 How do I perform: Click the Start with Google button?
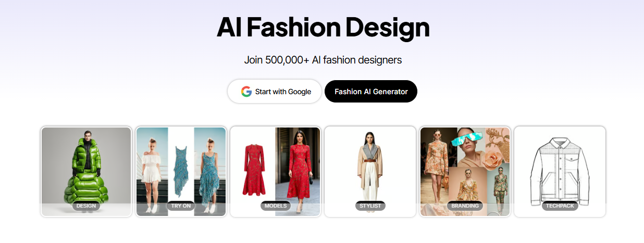275,92
